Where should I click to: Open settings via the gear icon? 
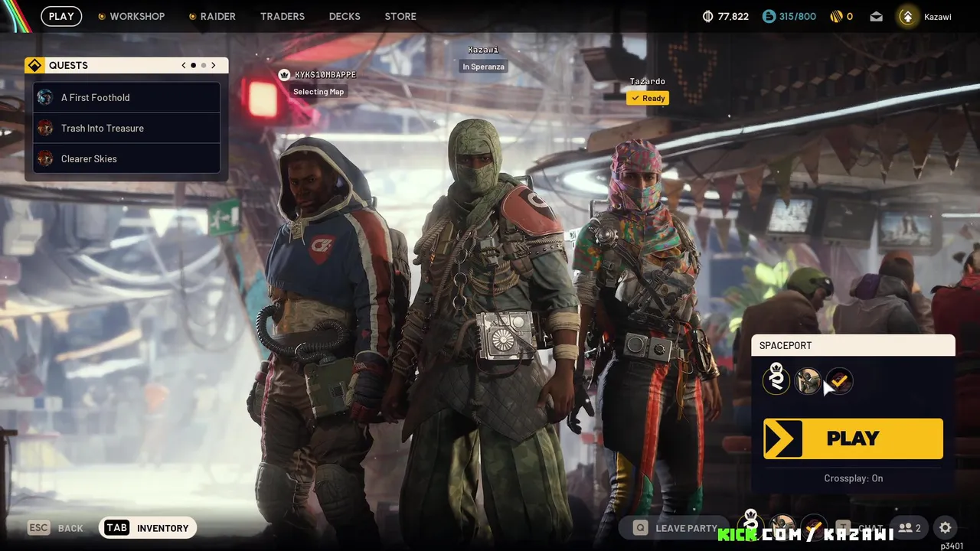point(946,527)
